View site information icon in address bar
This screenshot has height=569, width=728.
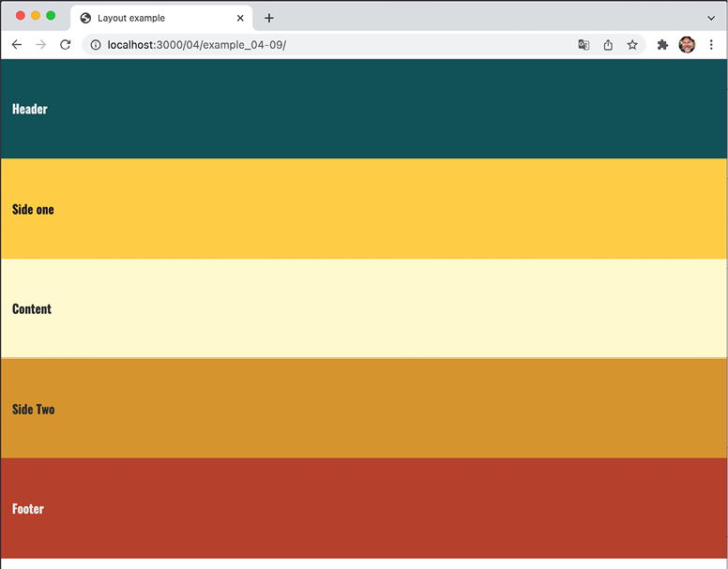tap(96, 44)
